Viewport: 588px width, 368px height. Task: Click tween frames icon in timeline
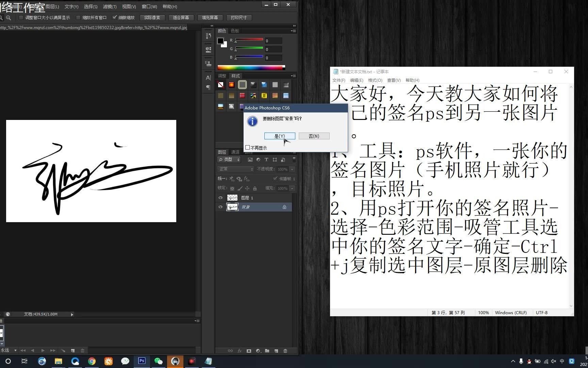(x=63, y=350)
